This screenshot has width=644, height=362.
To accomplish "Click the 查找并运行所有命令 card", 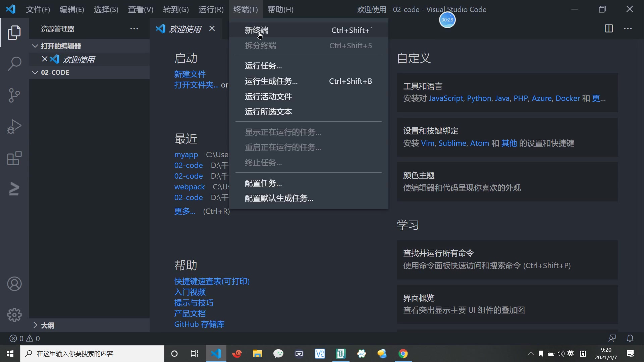I will tap(507, 260).
